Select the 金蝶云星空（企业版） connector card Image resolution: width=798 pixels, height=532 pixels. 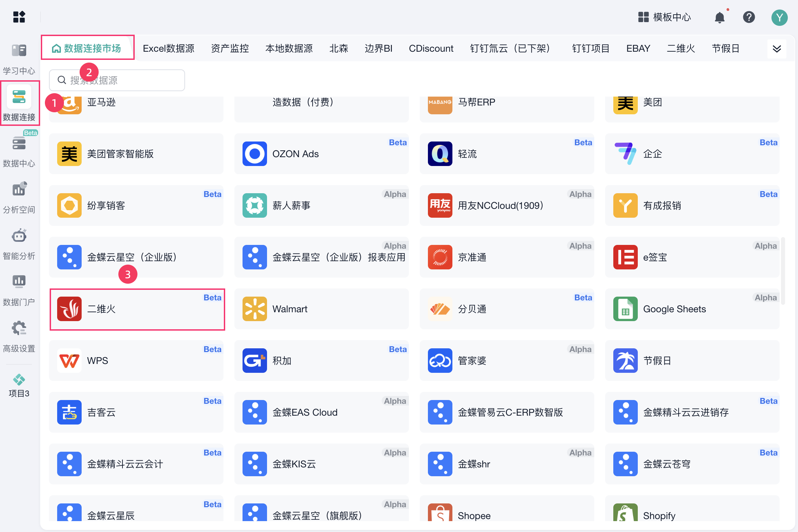point(136,257)
